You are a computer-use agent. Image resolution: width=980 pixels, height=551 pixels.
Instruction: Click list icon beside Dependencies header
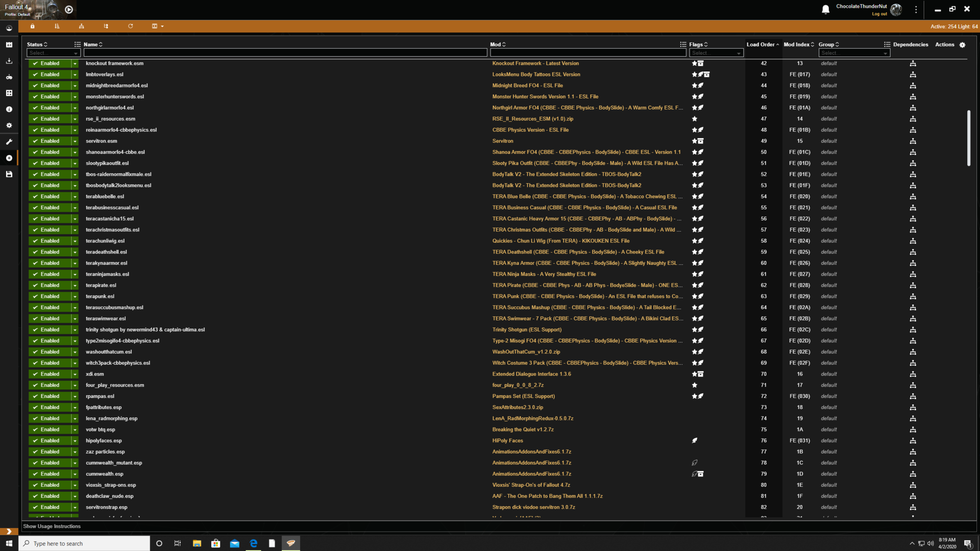click(x=887, y=45)
